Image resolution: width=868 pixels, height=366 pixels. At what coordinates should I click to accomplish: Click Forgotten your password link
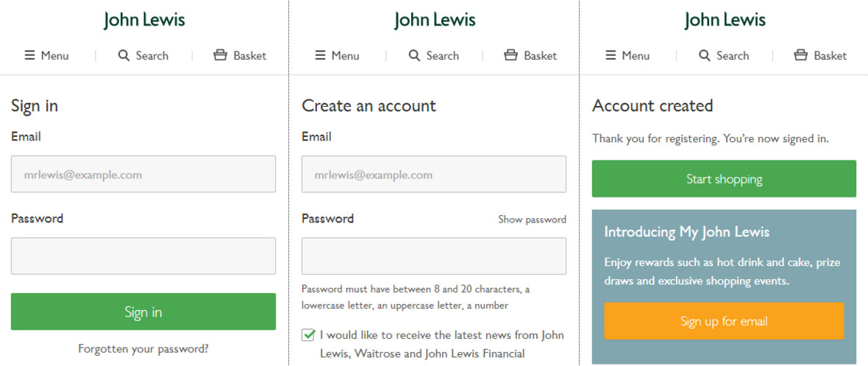click(x=143, y=349)
